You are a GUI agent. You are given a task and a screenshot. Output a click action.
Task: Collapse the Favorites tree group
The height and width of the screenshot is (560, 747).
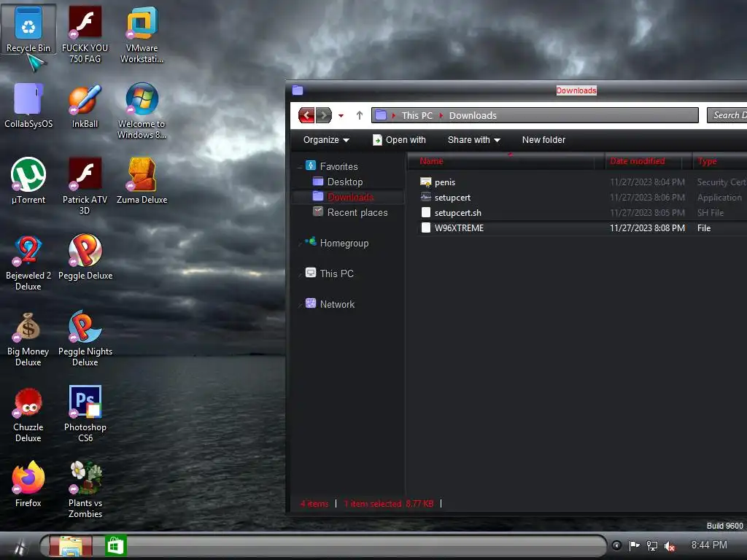click(300, 167)
